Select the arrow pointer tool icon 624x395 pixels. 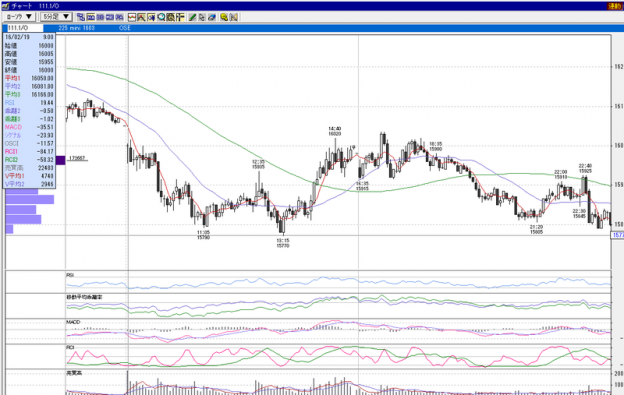click(x=202, y=17)
